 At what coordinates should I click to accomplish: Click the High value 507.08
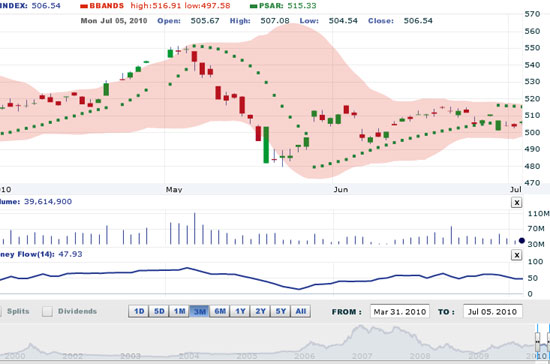[x=275, y=21]
